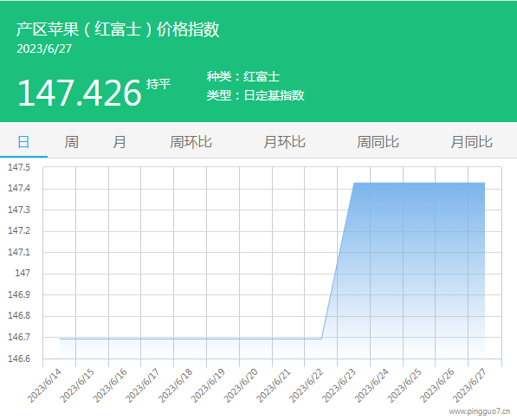Open the 月同比 tab
The width and height of the screenshot is (517, 420).
click(471, 142)
